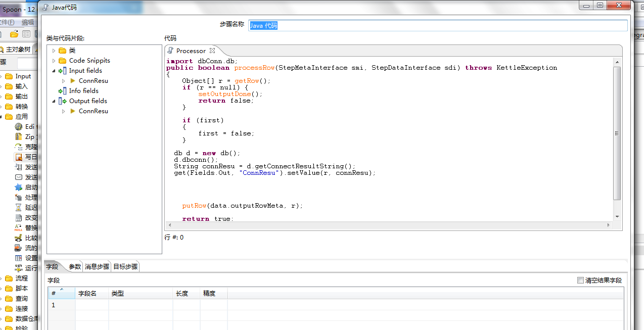Switch to the 参数 tab
The width and height of the screenshot is (644, 330).
(x=75, y=267)
